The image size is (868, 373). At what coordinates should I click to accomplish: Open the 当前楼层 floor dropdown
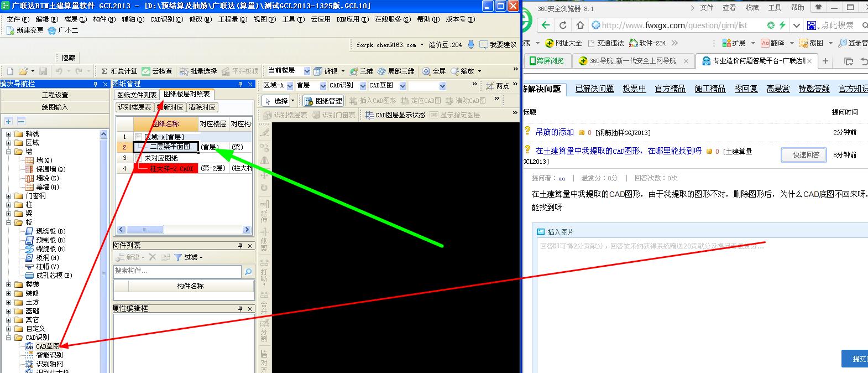(x=307, y=71)
